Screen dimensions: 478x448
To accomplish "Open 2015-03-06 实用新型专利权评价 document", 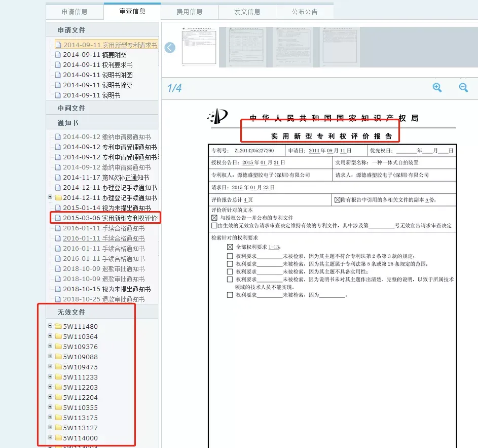I will coord(106,218).
